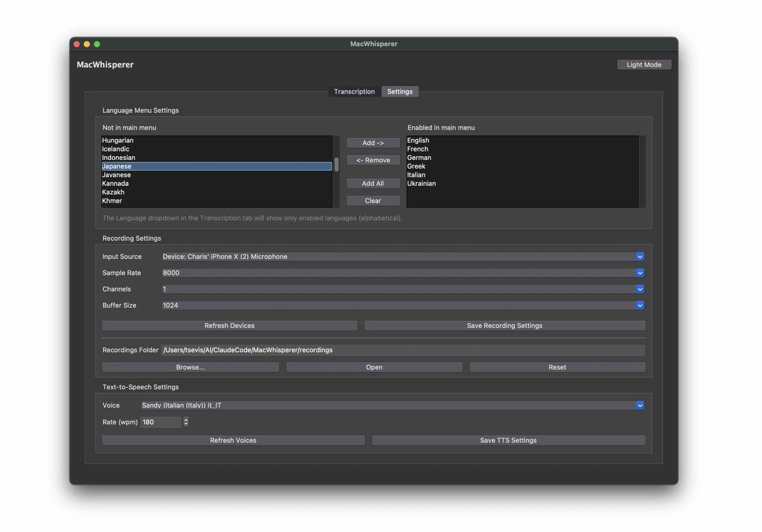762x532 pixels.
Task: Switch to the Transcription tab
Action: tap(354, 91)
